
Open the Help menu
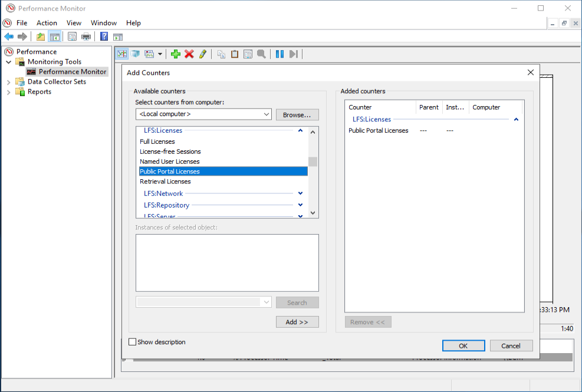point(133,23)
